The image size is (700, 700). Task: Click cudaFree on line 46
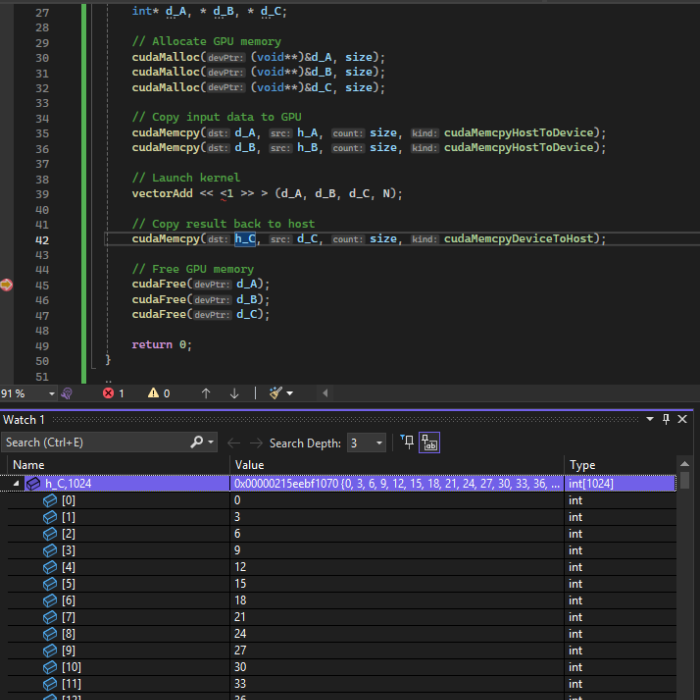pos(159,299)
